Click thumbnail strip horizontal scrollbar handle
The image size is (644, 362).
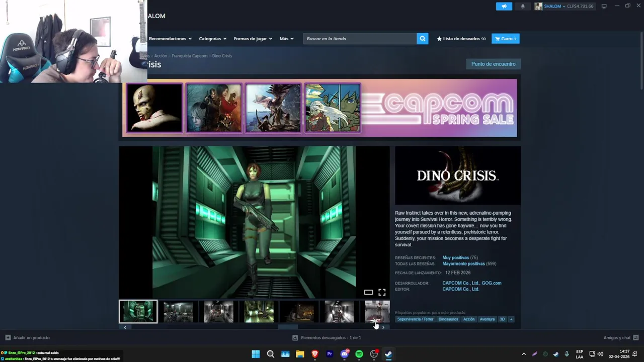click(x=288, y=327)
